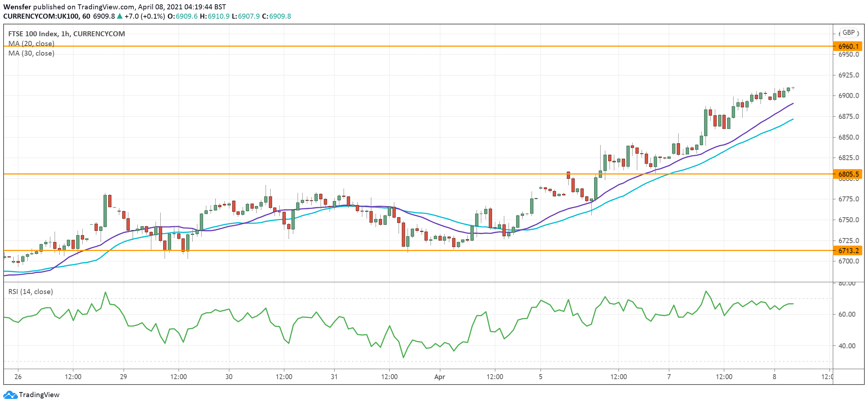Select the orange 6805.5 price level tag

point(848,174)
